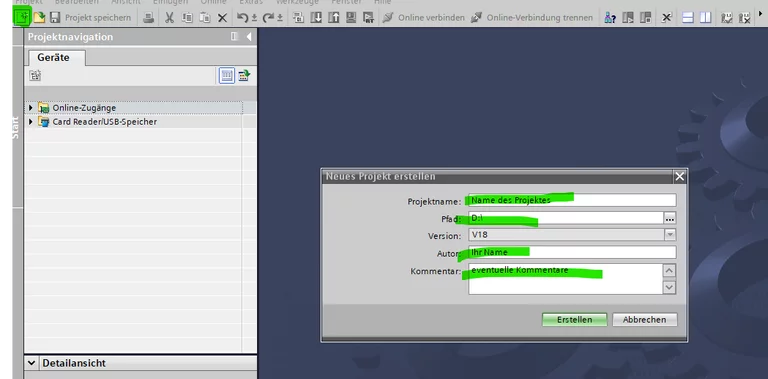Click the Projektname input field

pyautogui.click(x=572, y=200)
